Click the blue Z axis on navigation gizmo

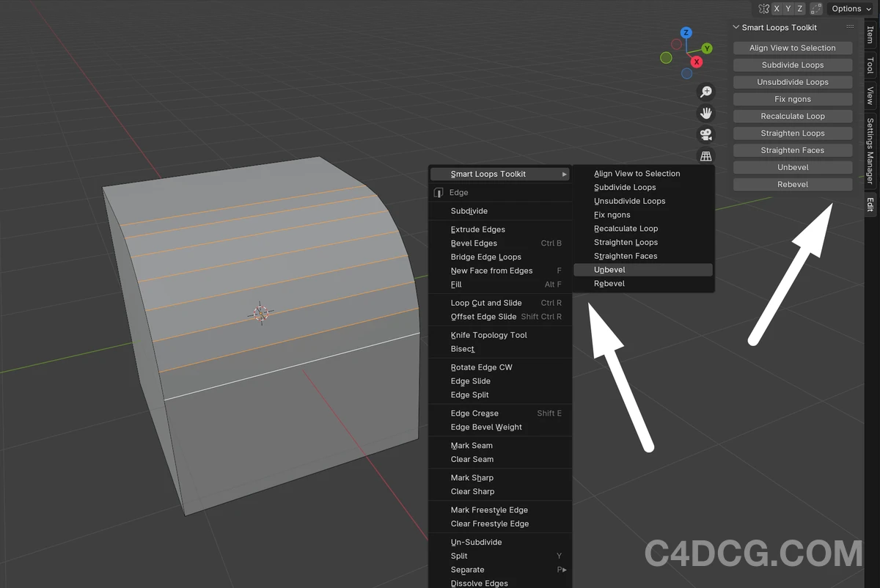[x=686, y=32]
